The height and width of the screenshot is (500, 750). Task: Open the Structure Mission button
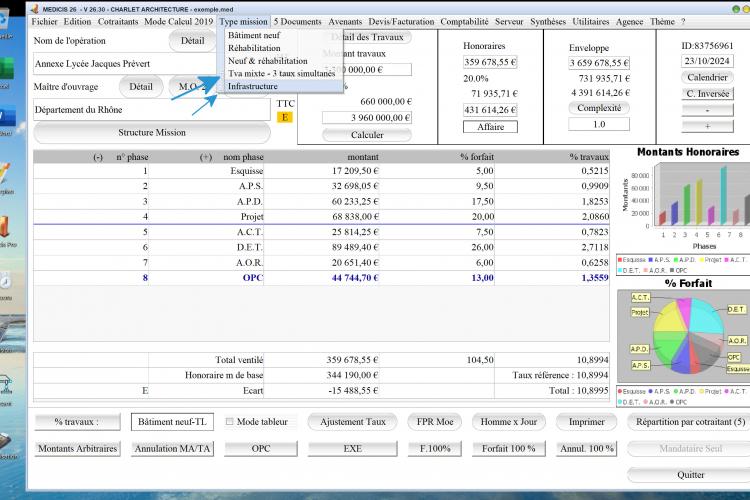152,133
